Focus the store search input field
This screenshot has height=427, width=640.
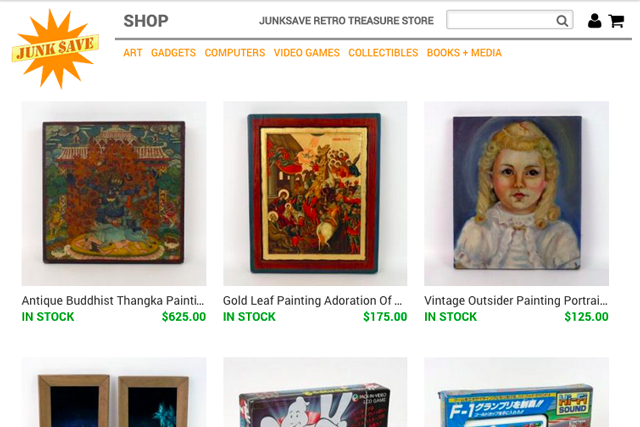pyautogui.click(x=509, y=20)
